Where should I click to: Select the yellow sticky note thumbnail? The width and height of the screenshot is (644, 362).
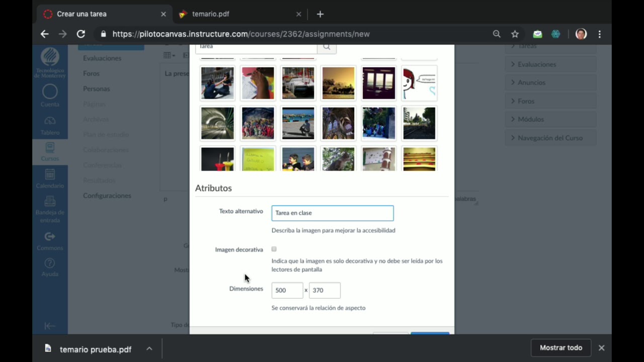[x=258, y=159]
